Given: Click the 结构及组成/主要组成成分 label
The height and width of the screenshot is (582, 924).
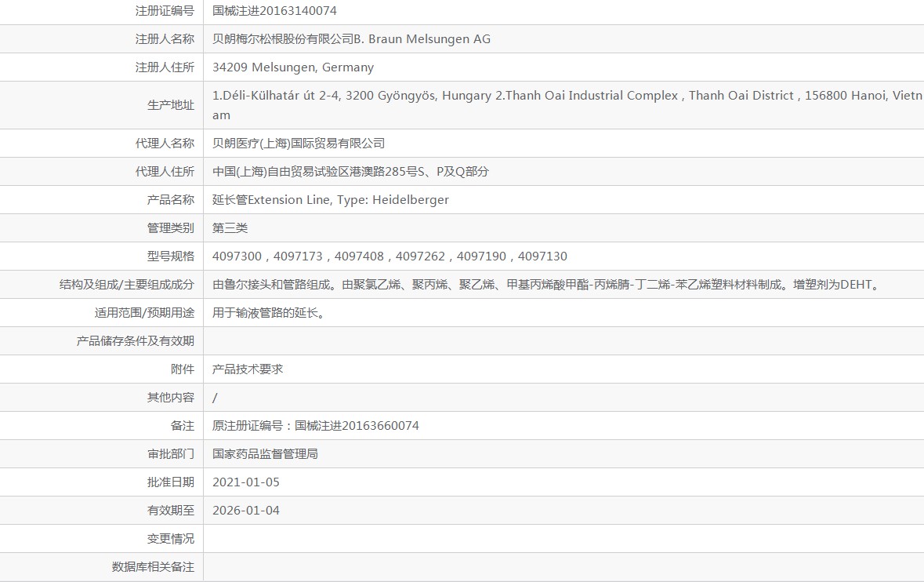Looking at the screenshot, I should tap(127, 285).
